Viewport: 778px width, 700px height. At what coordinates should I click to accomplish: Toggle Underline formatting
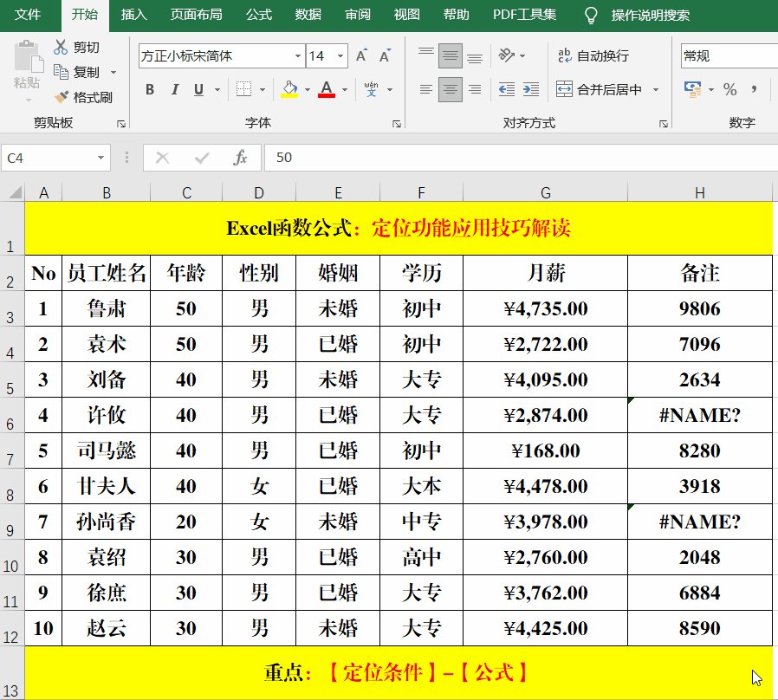tap(199, 89)
